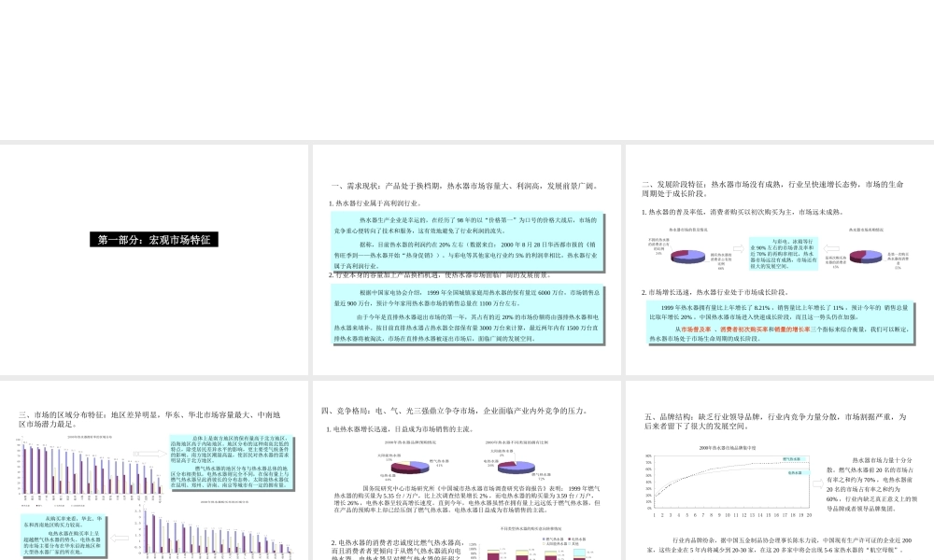
Task: Click text starting 热水器市场力量十分分散
Action: (x=871, y=483)
